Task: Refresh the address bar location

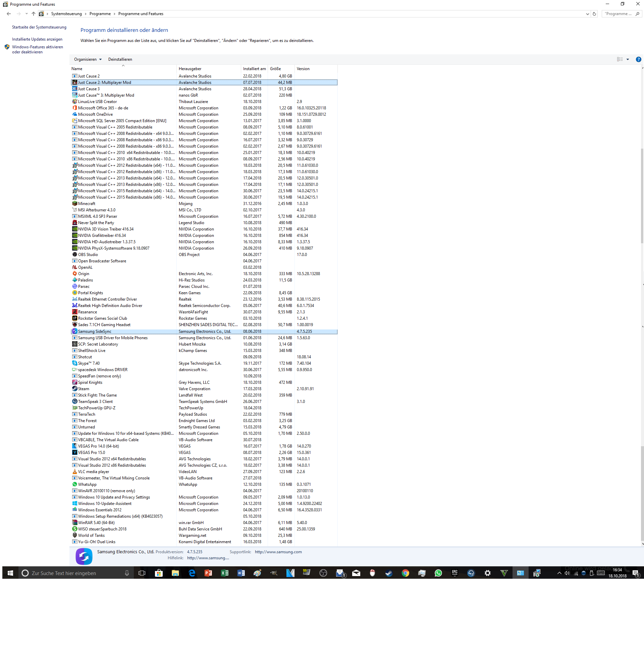Action: pyautogui.click(x=594, y=14)
